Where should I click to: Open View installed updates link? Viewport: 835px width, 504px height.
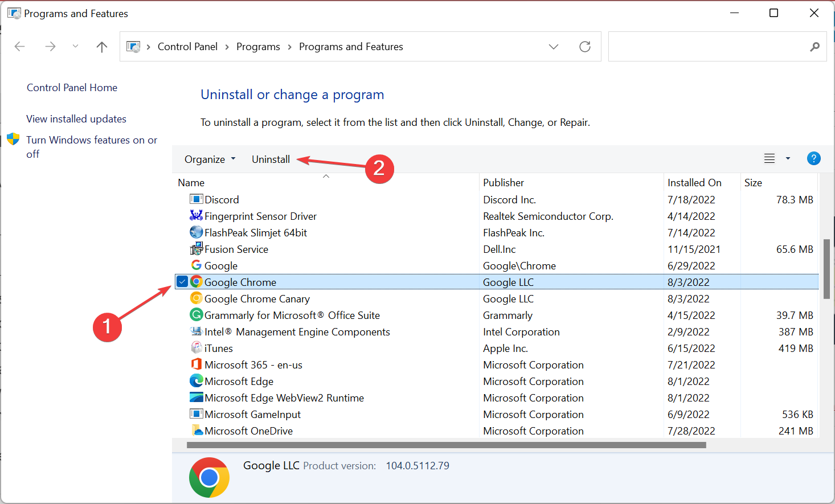(76, 119)
